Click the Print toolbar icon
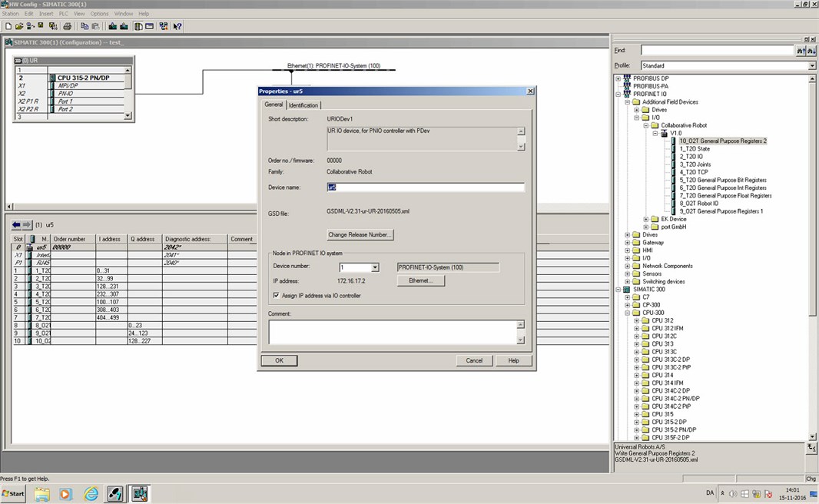The width and height of the screenshot is (819, 504). 68,26
